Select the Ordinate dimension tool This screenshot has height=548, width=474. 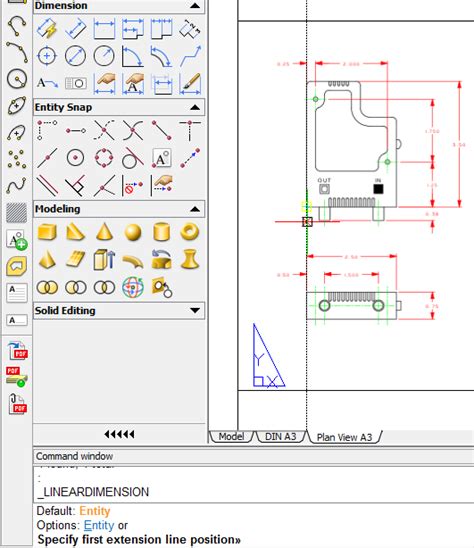[x=190, y=28]
